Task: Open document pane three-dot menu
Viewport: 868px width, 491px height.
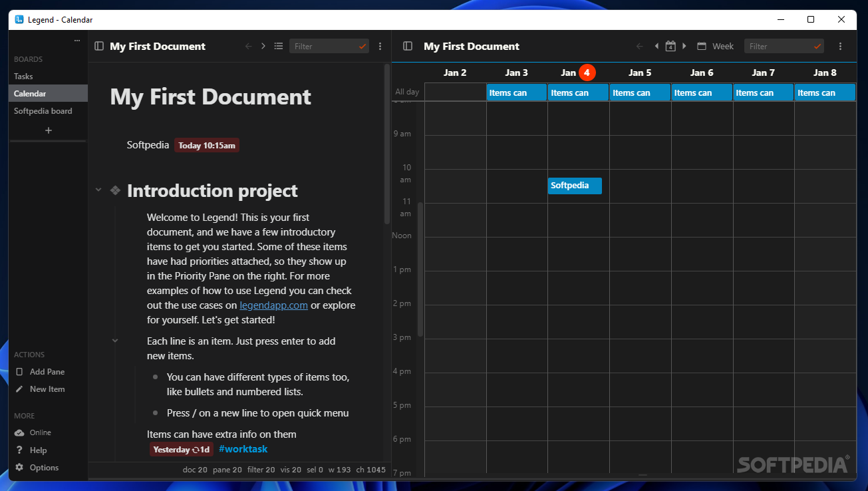Action: tap(380, 47)
